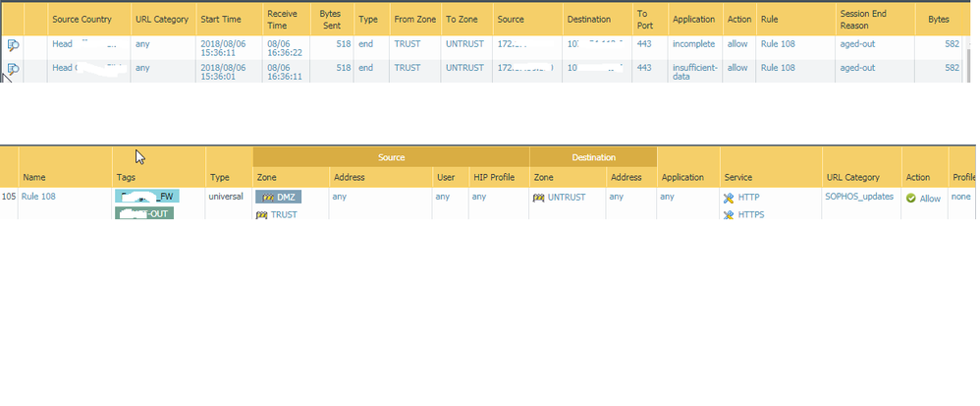Click the Tags column header
The height and width of the screenshot is (406, 980).
pyautogui.click(x=126, y=177)
